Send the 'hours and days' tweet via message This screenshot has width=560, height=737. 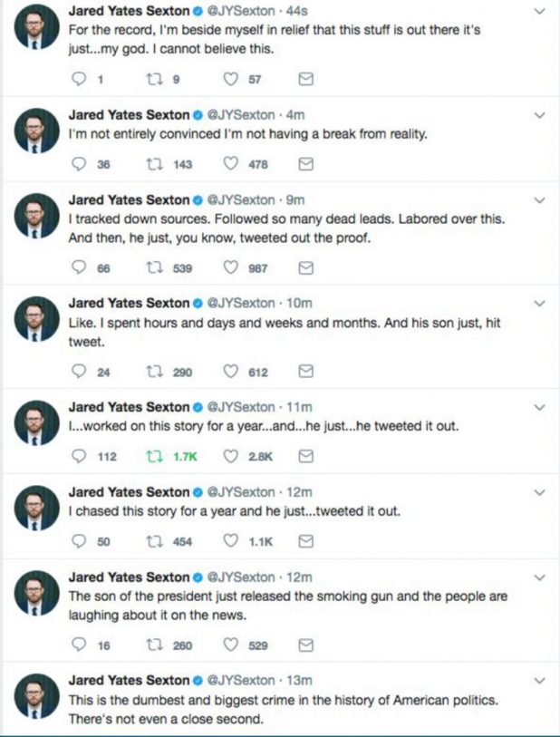[x=305, y=372]
